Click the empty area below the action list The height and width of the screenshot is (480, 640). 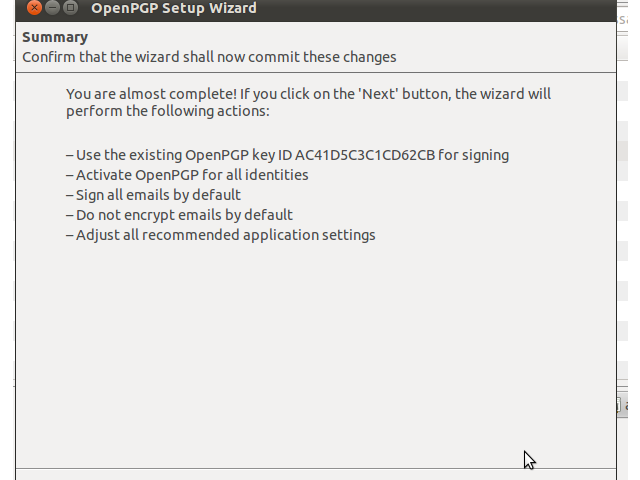(x=316, y=351)
